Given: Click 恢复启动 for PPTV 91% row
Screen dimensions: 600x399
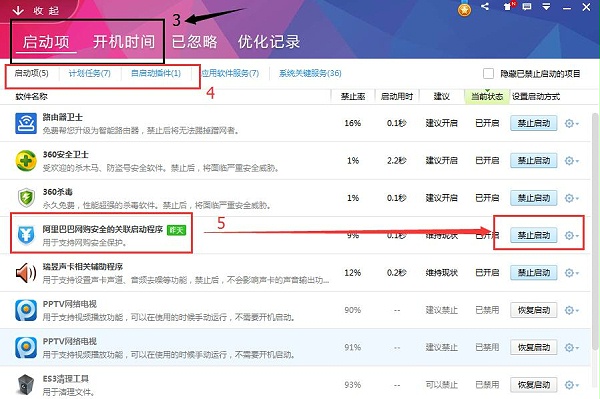Looking at the screenshot, I should (533, 347).
